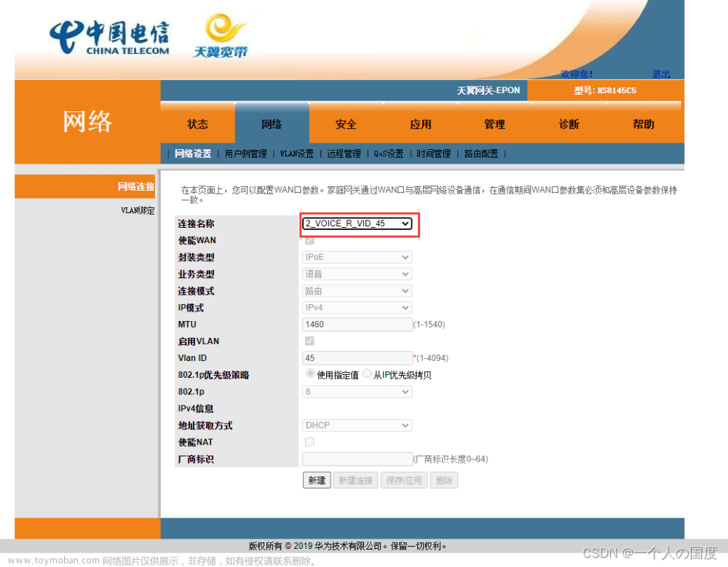Screen dimensions: 728x567
Task: Expand the IP模式 IPv4 dropdown
Action: coord(357,307)
